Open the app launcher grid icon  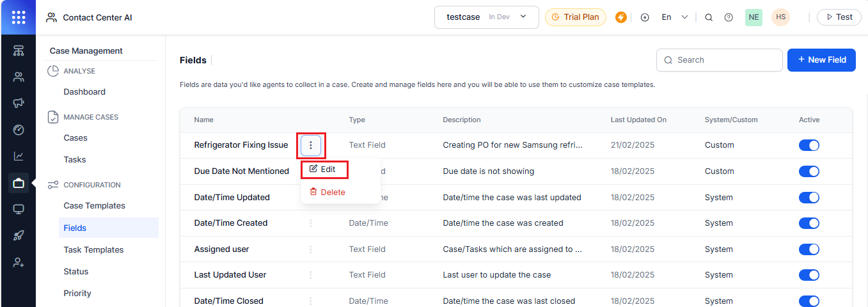[19, 17]
